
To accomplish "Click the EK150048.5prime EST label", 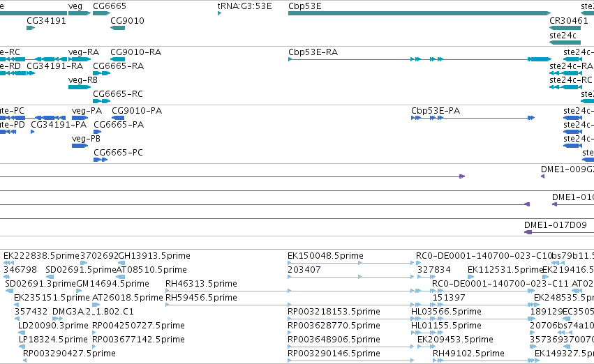I will [x=325, y=256].
